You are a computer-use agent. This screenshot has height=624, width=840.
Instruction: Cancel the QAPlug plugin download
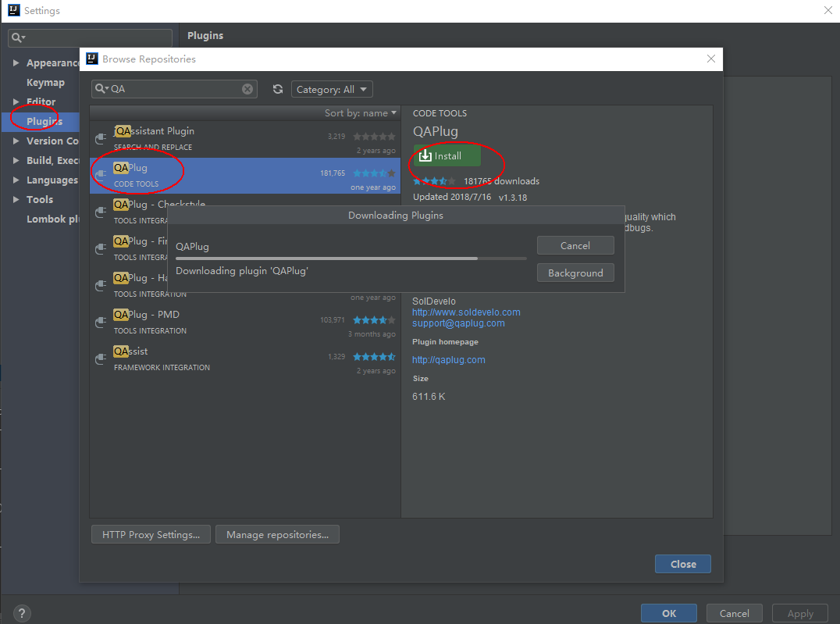pos(575,245)
